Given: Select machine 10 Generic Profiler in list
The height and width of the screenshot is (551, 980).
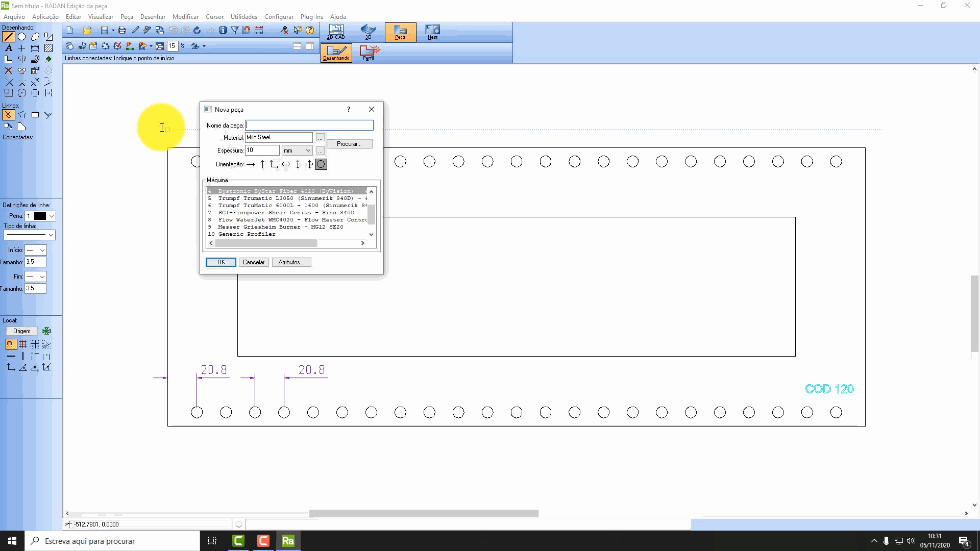Looking at the screenshot, I should [287, 234].
